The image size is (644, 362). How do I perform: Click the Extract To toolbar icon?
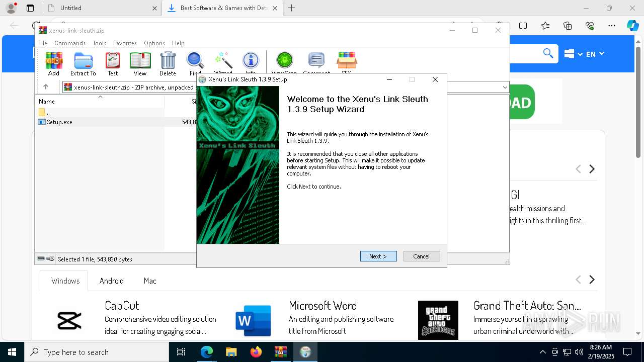83,64
